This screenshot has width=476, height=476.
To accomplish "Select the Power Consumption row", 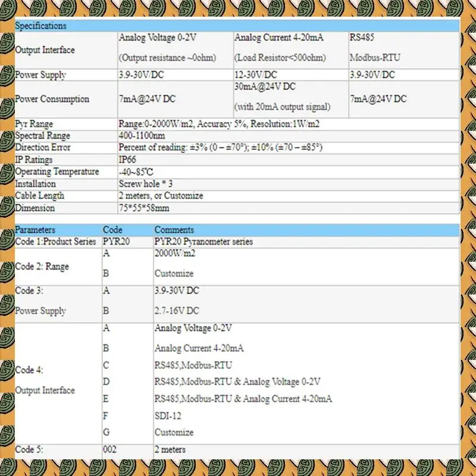I will (51, 99).
